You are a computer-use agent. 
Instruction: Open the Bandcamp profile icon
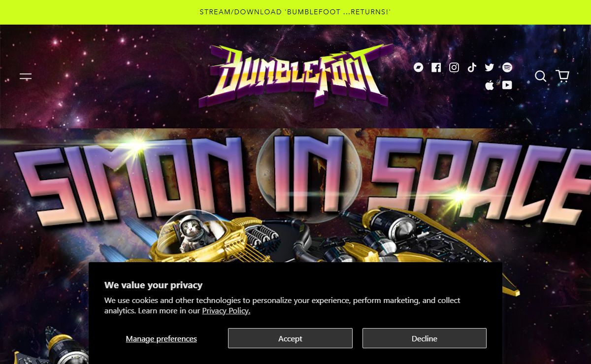(x=419, y=67)
